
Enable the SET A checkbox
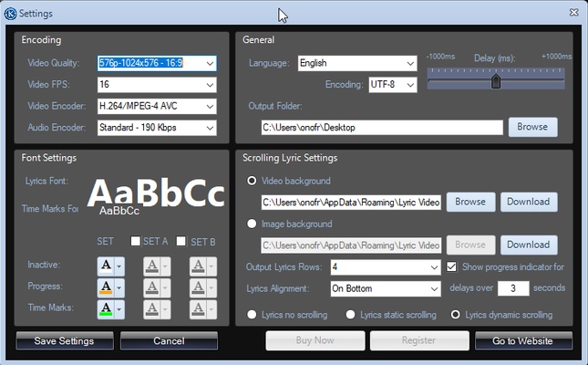(x=135, y=241)
